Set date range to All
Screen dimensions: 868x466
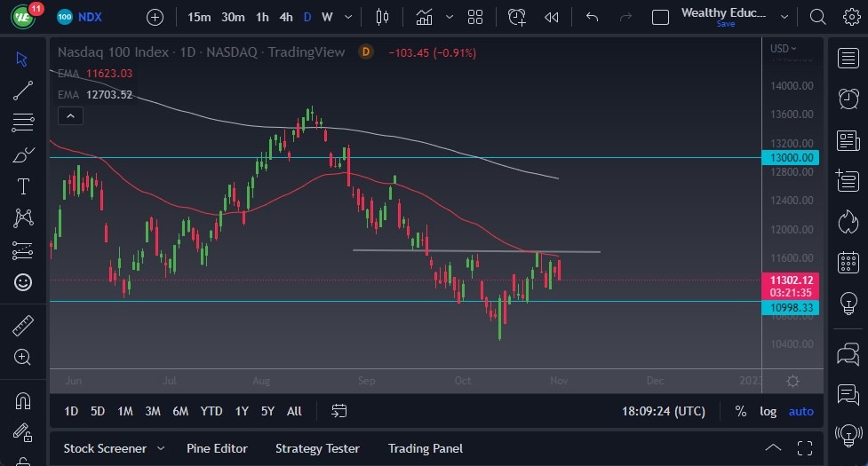(x=294, y=411)
